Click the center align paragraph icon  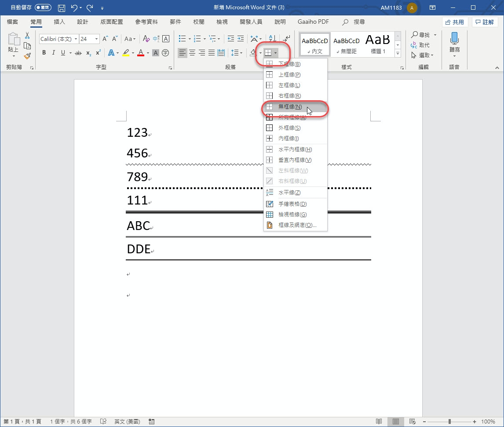pos(192,53)
